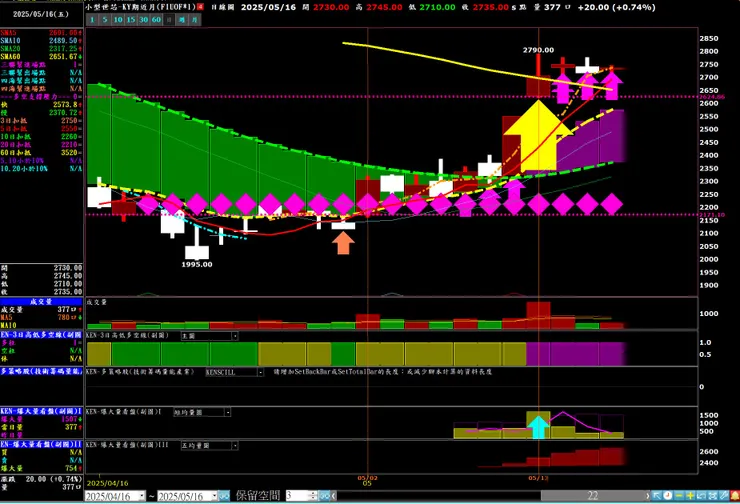Click the blue 成交量 panel header
Image resolution: width=740 pixels, height=504 pixels.
(42, 302)
